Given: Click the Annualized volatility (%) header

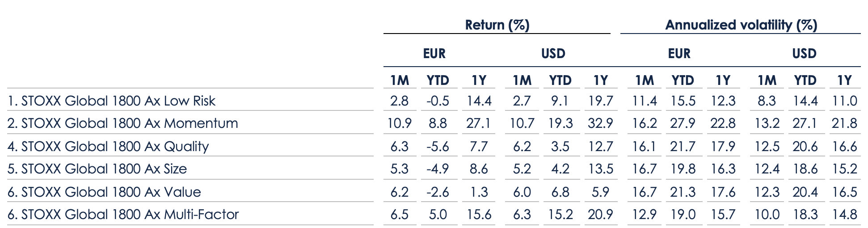Looking at the screenshot, I should tap(741, 25).
